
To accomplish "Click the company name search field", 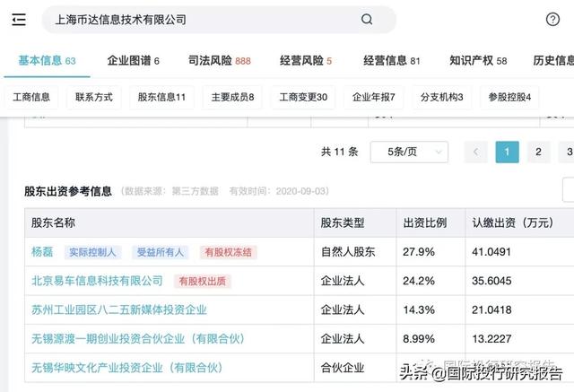I will (219, 20).
